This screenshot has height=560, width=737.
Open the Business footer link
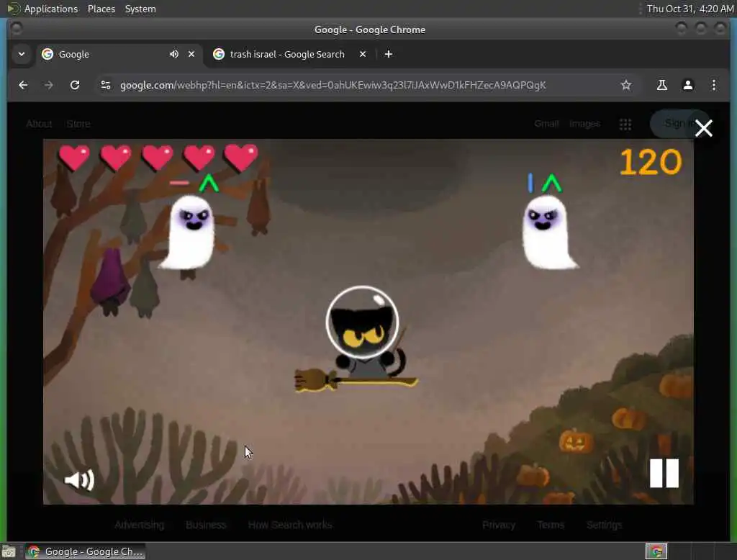(x=206, y=525)
